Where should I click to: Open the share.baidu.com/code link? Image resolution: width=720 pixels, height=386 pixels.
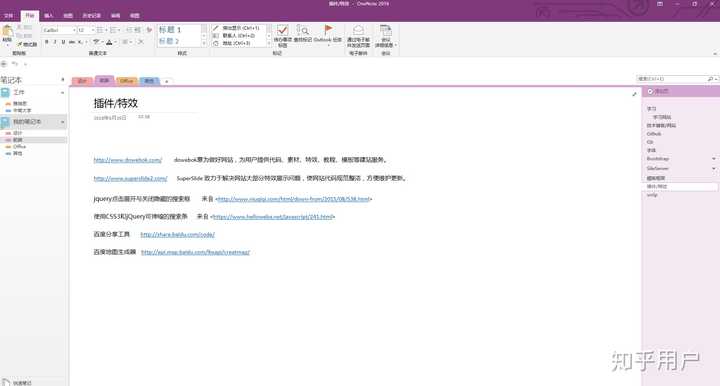pos(177,235)
